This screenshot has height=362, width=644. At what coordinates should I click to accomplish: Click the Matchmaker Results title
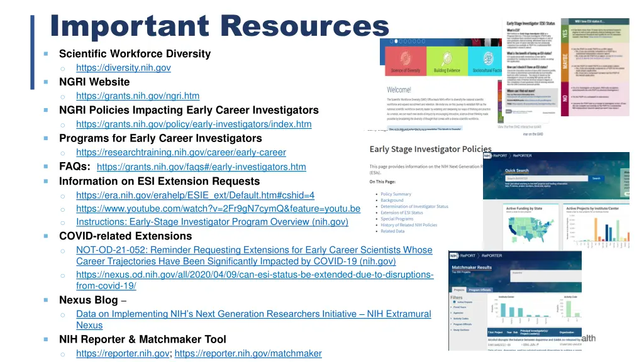pyautogui.click(x=472, y=267)
